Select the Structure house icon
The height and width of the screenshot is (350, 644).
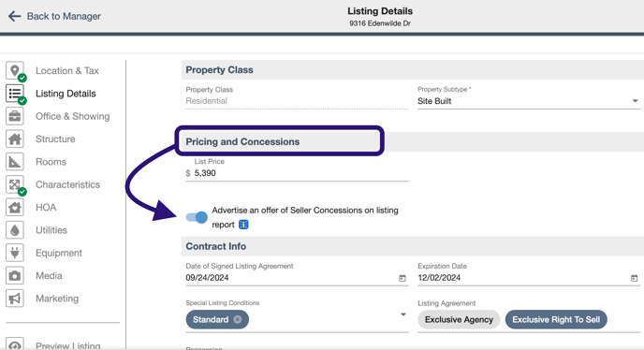15,139
